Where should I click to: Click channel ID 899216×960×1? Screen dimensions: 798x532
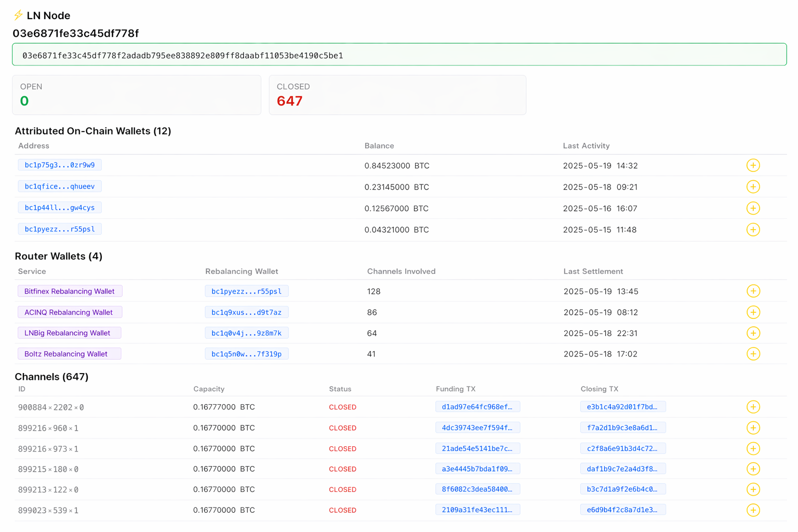48,428
